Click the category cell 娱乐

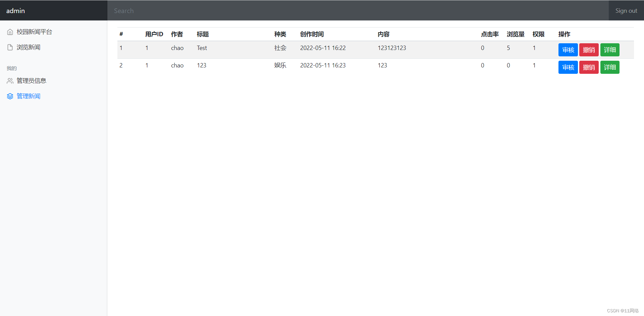point(280,65)
